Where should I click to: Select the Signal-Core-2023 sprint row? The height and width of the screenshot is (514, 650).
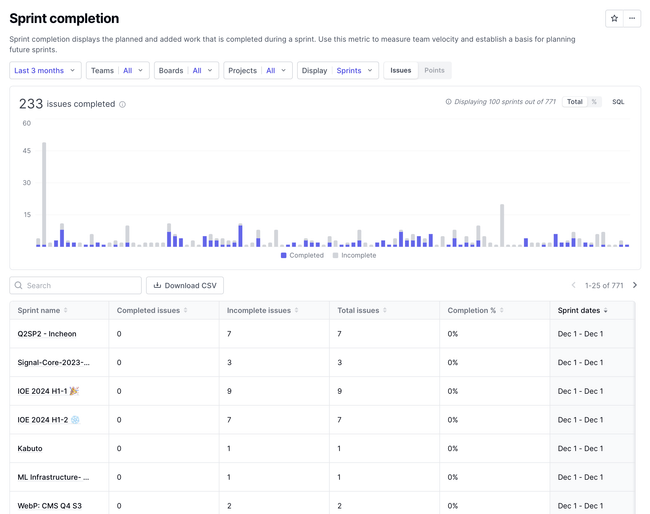click(322, 362)
